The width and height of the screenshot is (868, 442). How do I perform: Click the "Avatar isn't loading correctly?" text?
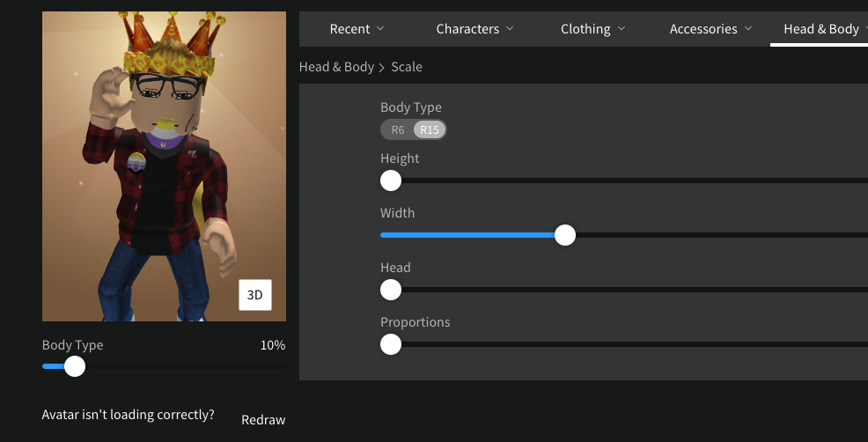click(129, 415)
